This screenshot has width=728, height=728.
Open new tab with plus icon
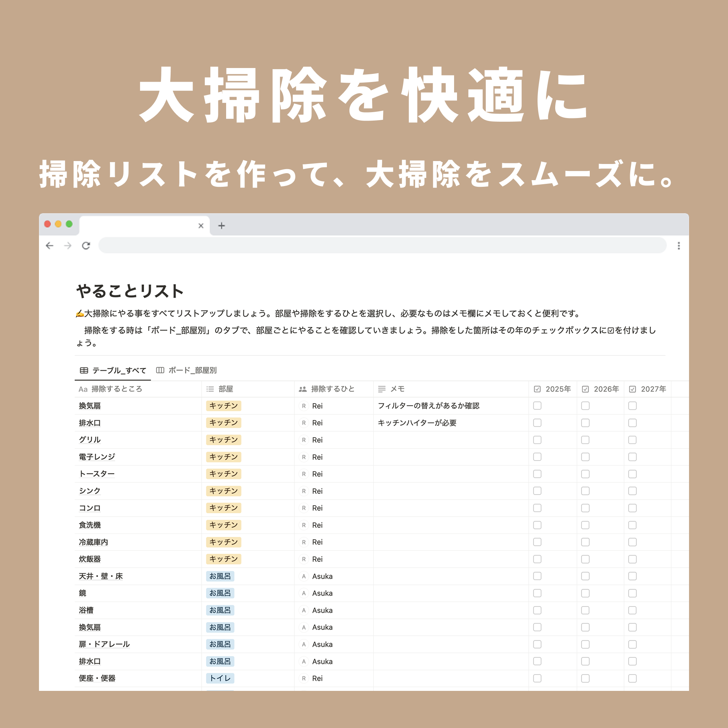coord(222,226)
